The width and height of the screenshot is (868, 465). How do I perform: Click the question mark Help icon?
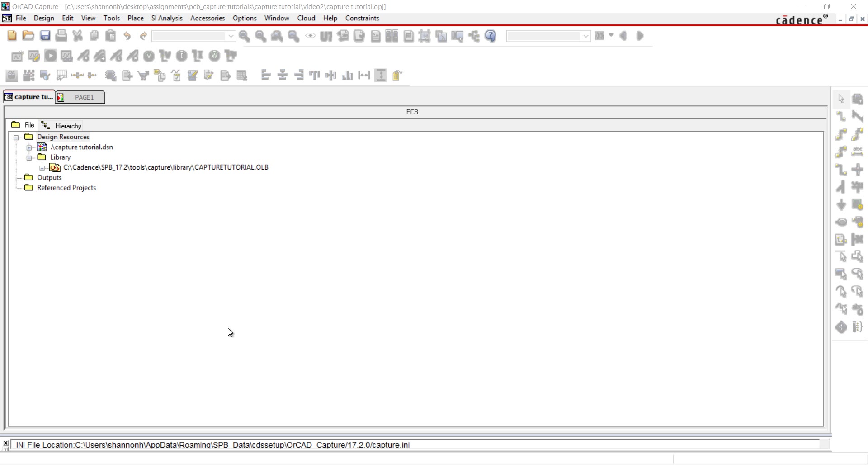(491, 36)
